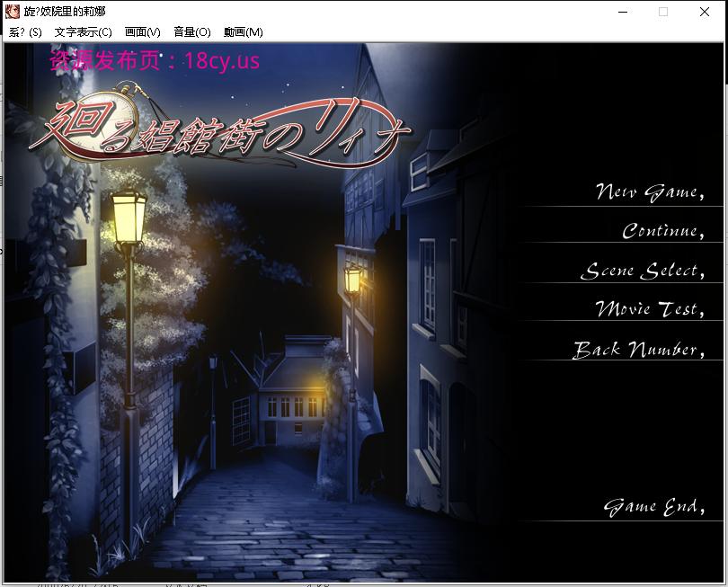Open the 系? (S) system menu
The image size is (728, 587).
pos(25,32)
